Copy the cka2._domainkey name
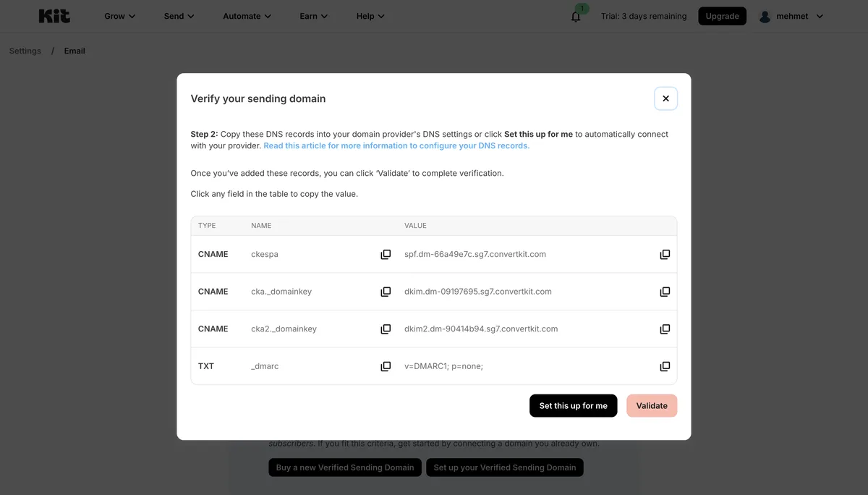This screenshot has width=868, height=495. tap(386, 329)
